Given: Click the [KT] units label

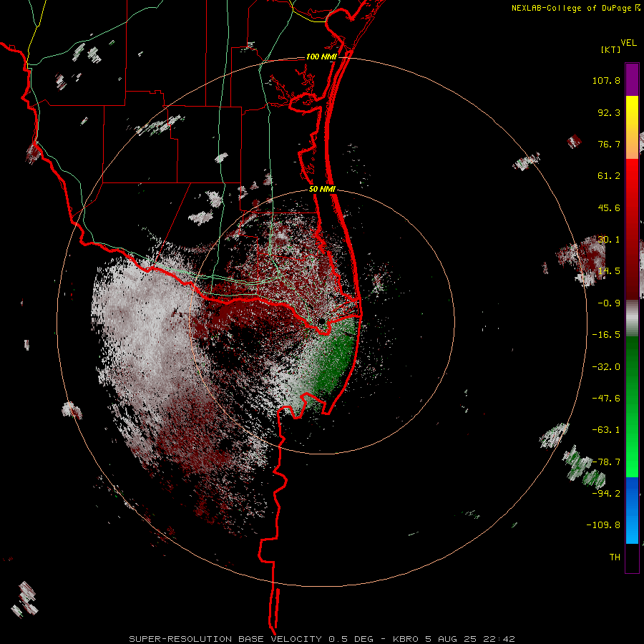Looking at the screenshot, I should click(x=610, y=49).
